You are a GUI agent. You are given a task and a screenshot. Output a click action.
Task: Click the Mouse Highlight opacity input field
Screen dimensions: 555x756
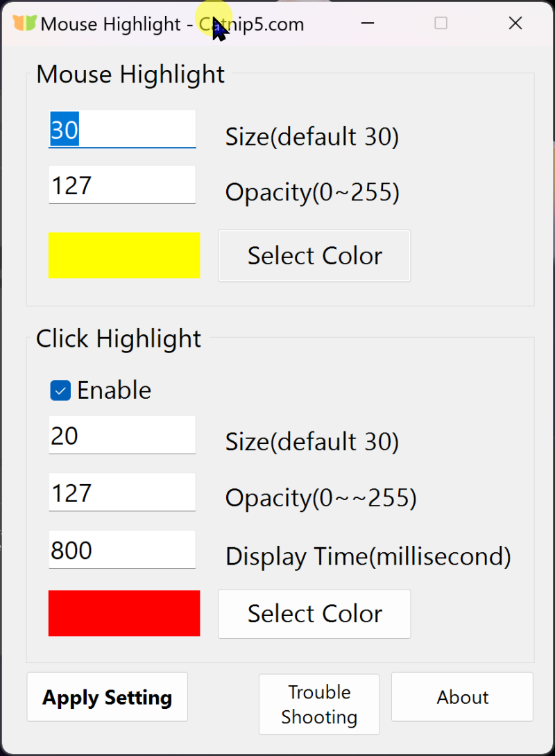tap(122, 185)
